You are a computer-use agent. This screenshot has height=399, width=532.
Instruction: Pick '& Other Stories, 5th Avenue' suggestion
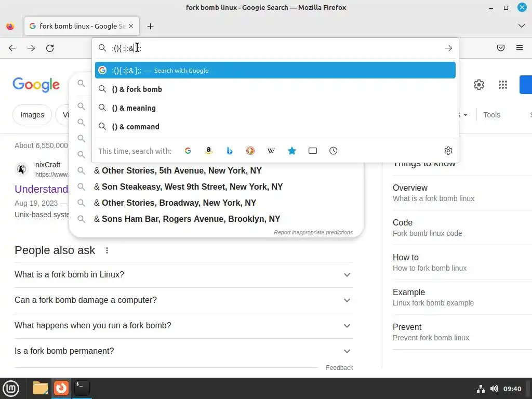[x=216, y=170]
